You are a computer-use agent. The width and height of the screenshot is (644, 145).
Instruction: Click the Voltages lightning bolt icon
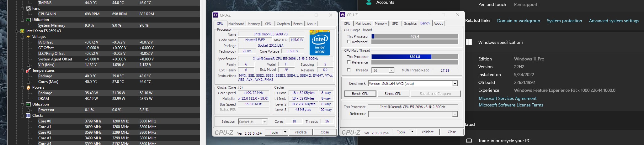(x=28, y=37)
